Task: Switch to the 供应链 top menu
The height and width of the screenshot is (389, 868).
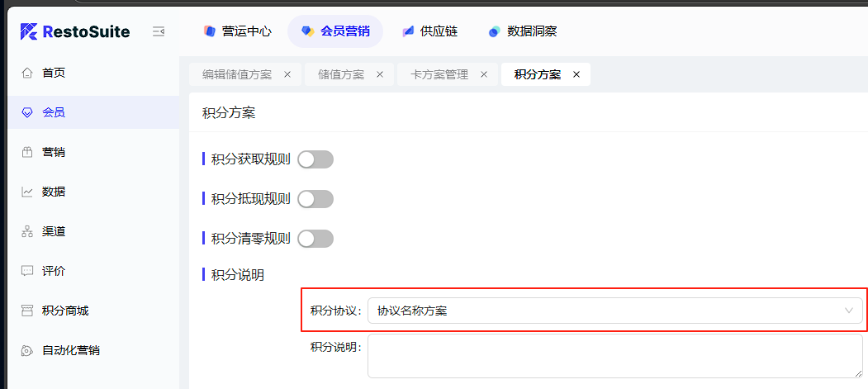Action: tap(430, 31)
